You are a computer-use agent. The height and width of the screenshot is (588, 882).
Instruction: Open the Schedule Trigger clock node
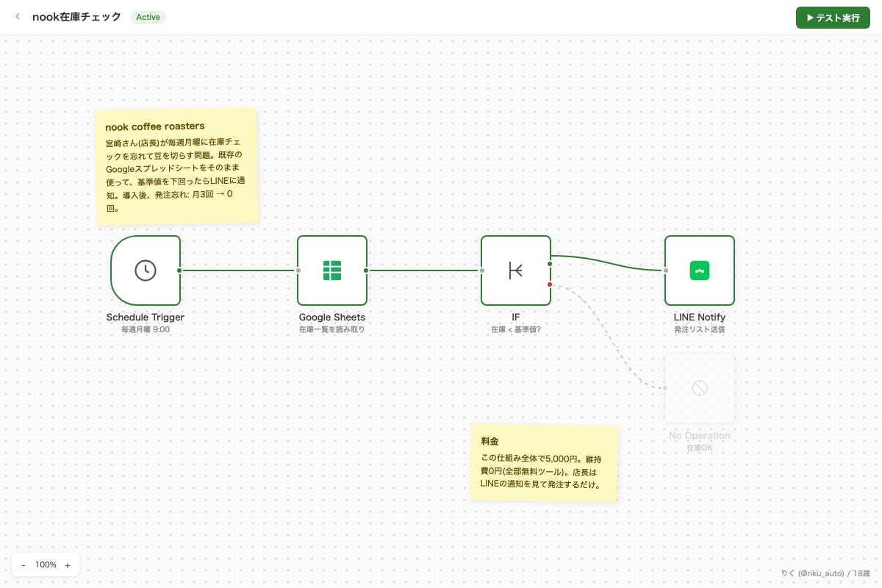[x=146, y=270]
